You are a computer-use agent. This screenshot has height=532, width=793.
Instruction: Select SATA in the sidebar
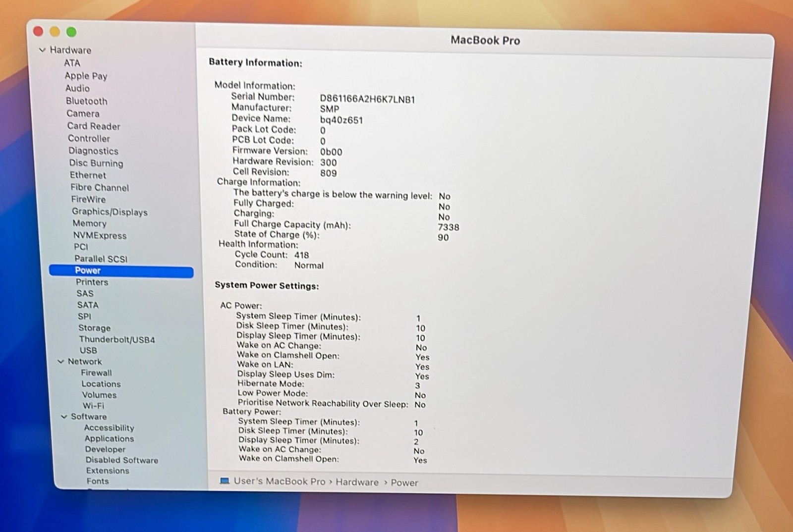point(88,305)
